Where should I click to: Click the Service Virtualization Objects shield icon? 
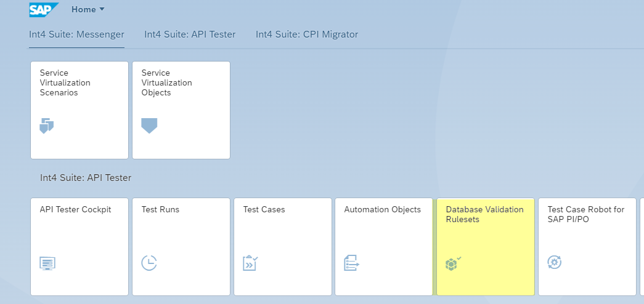point(149,126)
